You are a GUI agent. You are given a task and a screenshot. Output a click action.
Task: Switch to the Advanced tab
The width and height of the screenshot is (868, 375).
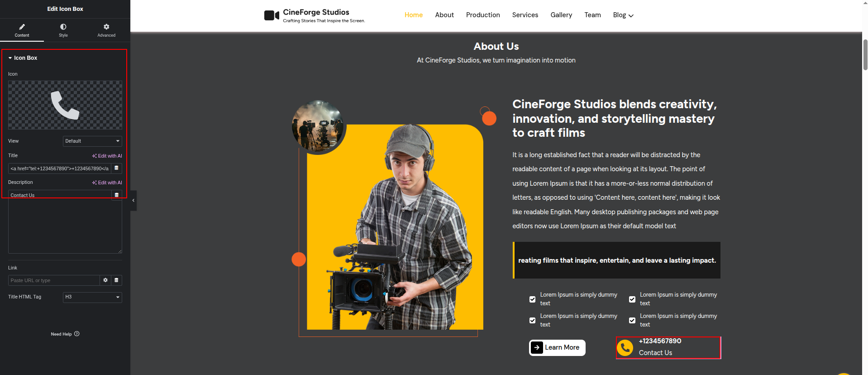(x=106, y=30)
